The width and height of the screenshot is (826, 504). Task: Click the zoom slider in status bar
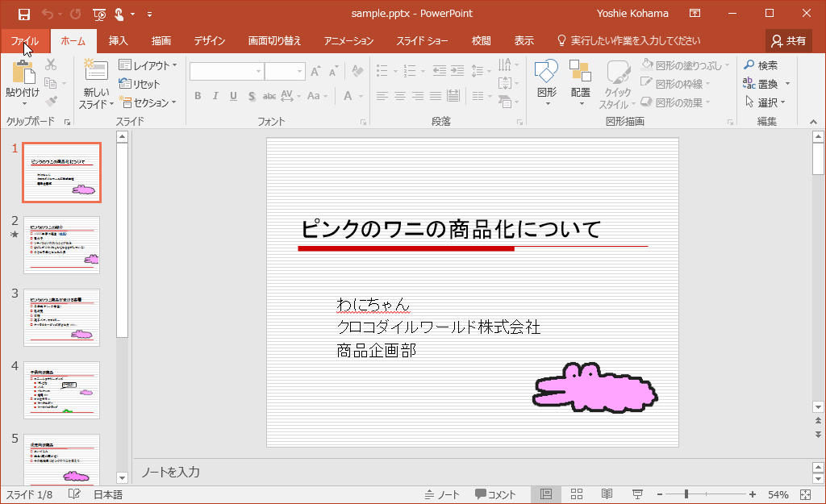[687, 494]
